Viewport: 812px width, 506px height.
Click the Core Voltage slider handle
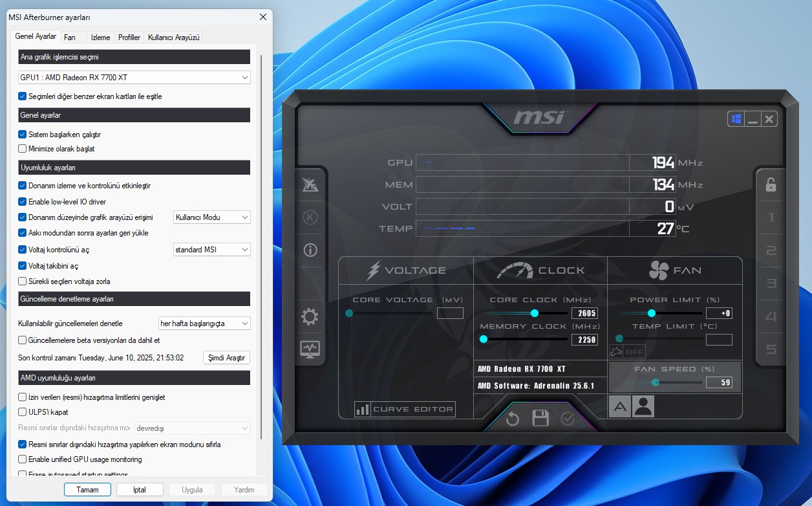349,313
